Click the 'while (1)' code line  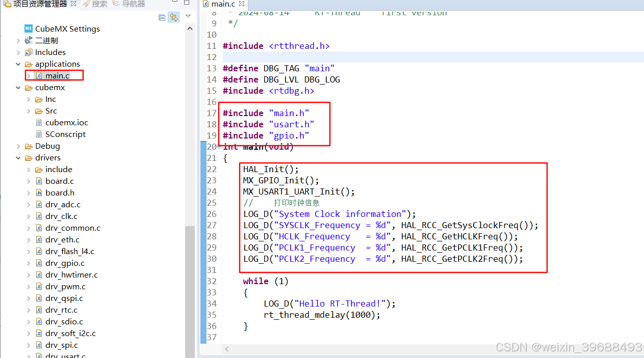[266, 281]
